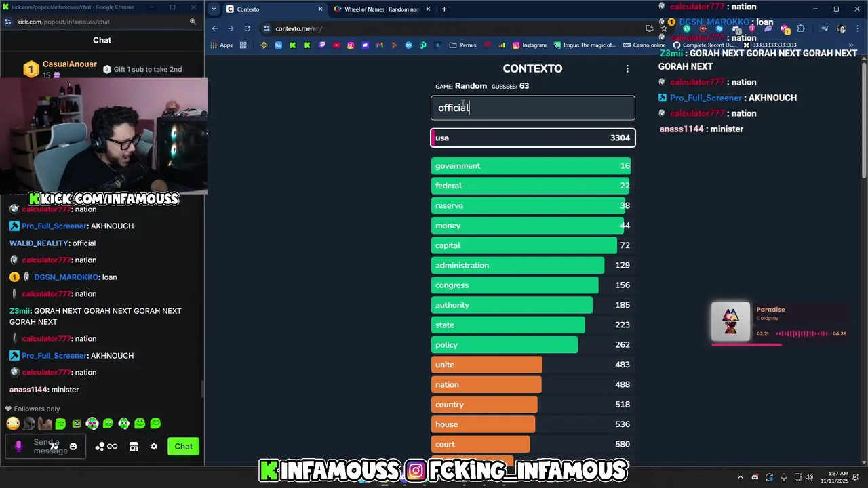Open Chrome extensions puzzle icon
This screenshot has height=488, width=868.
[x=801, y=28]
